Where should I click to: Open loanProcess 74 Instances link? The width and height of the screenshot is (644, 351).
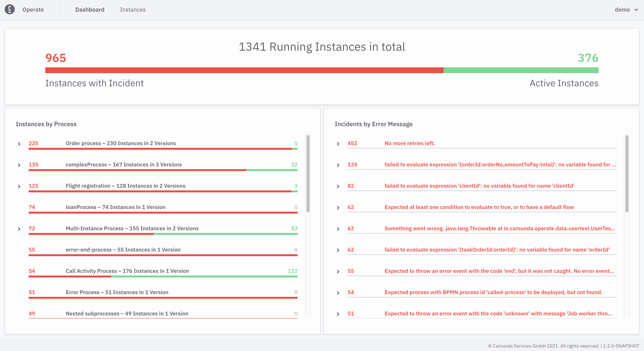[115, 207]
